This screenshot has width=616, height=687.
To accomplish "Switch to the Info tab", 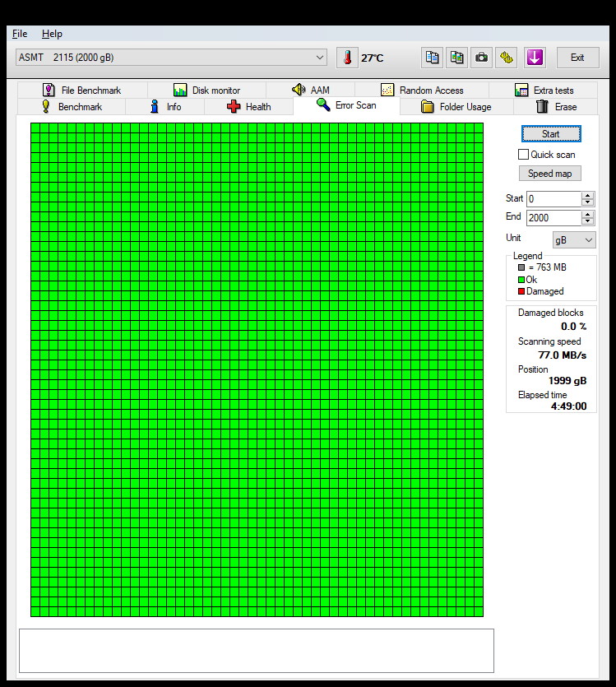I will 165,106.
